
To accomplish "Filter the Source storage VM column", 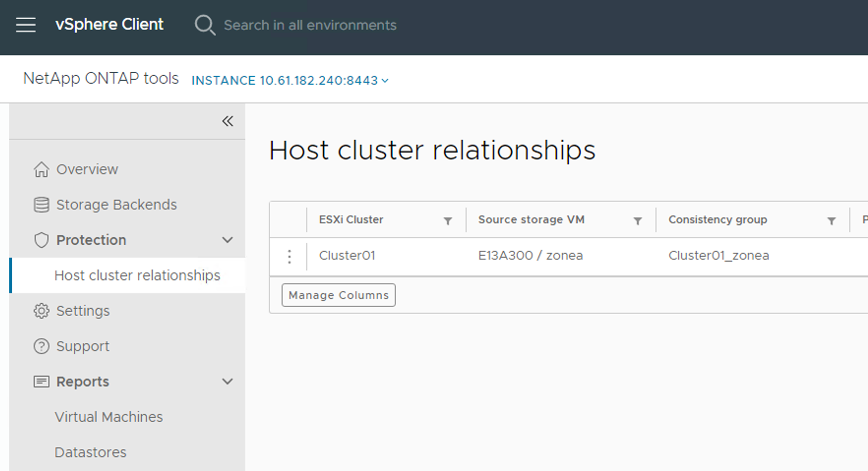I will [x=637, y=221].
